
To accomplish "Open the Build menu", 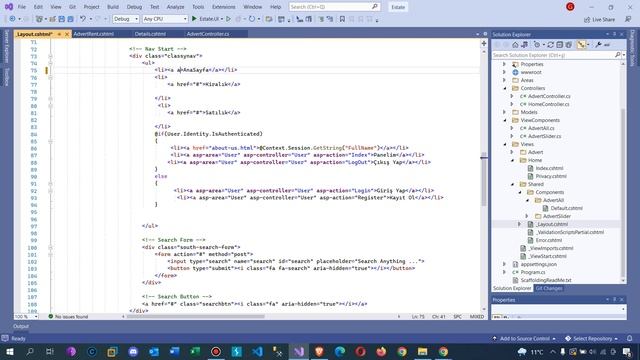I will 113,7.
